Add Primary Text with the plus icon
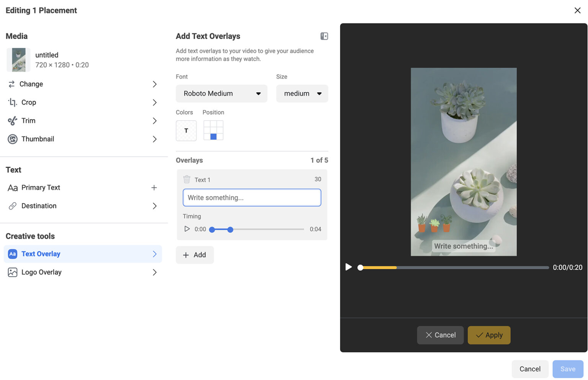 point(154,187)
